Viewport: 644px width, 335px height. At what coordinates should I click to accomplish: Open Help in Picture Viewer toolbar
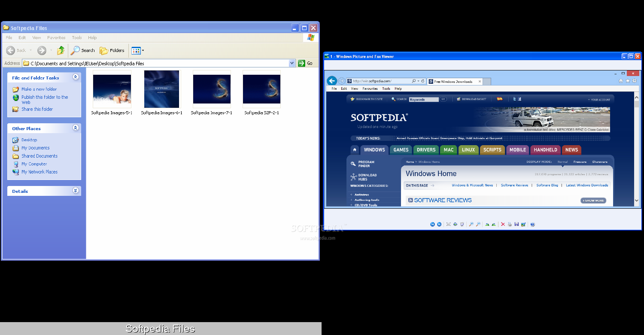532,224
